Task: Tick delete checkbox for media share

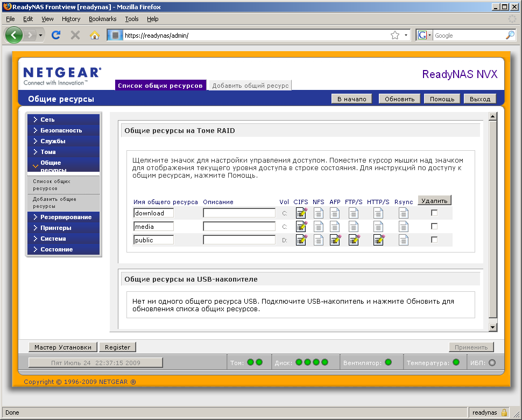Action: click(434, 227)
